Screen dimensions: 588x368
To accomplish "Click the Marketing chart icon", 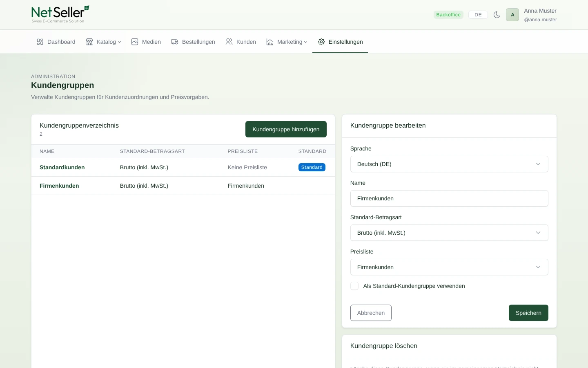I will [x=270, y=42].
